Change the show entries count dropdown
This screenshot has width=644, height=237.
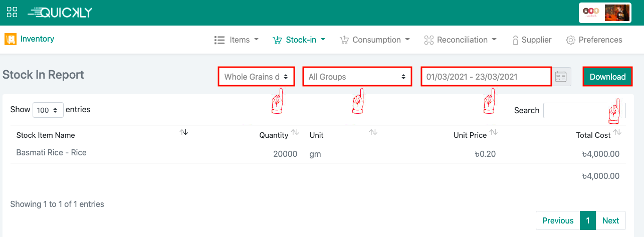click(48, 110)
